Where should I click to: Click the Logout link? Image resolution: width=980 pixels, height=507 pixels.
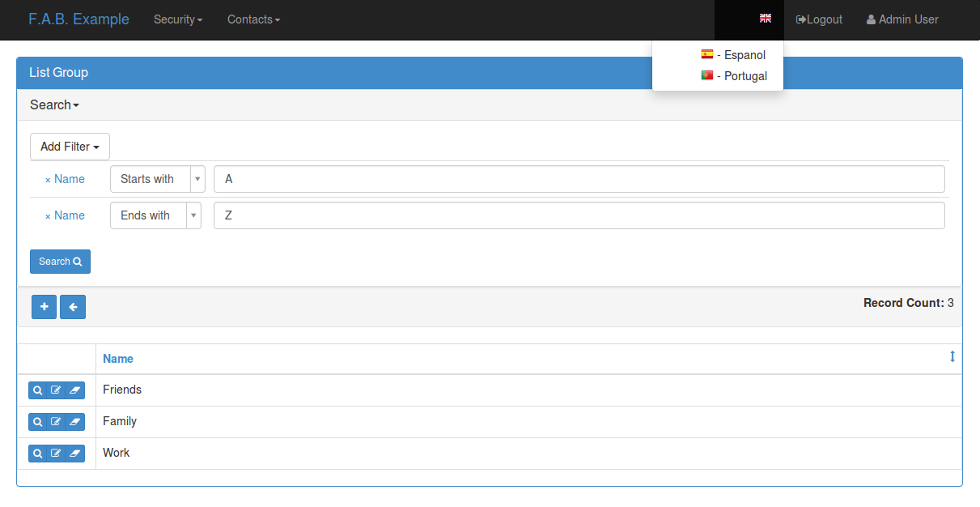click(819, 19)
